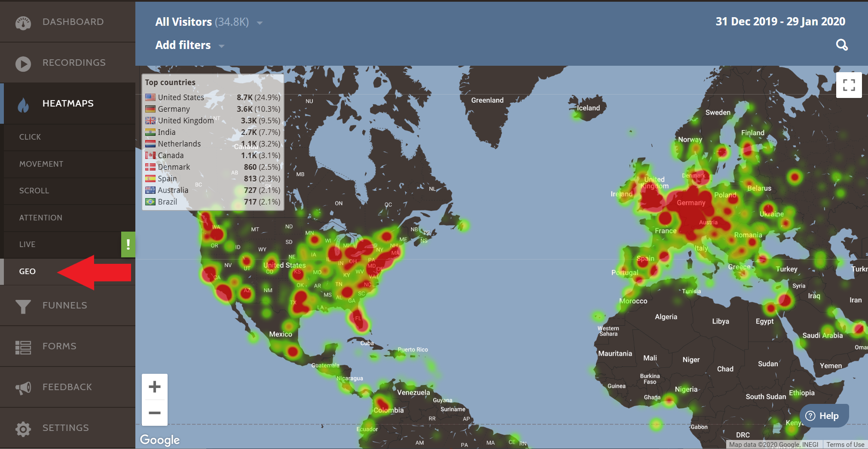Open the Help question mark bubble
Image resolution: width=868 pixels, height=449 pixels.
point(810,415)
